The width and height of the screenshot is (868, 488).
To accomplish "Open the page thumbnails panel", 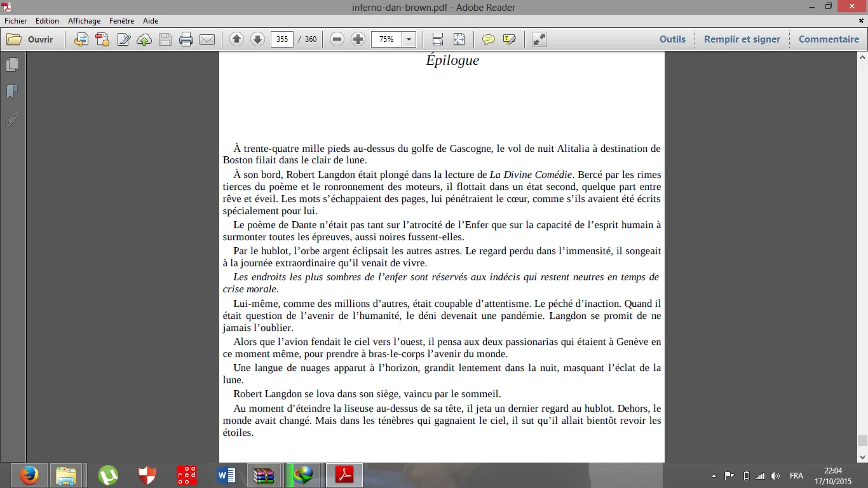I will [x=12, y=65].
